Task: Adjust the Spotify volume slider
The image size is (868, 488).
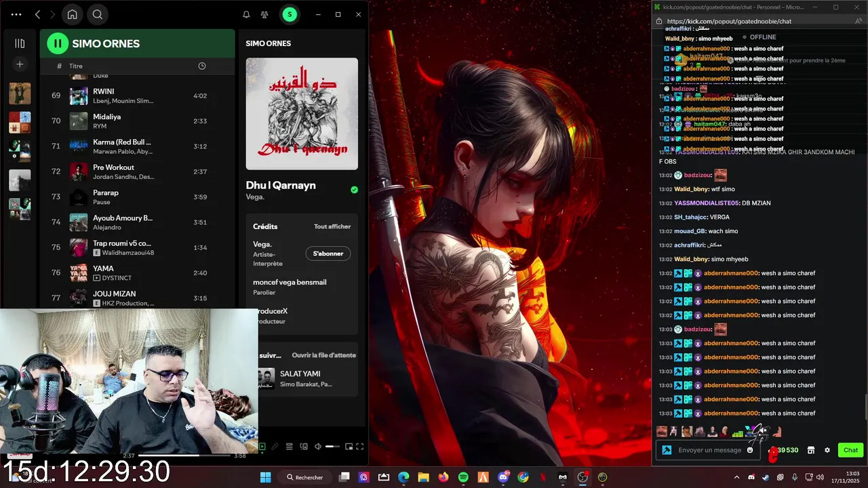Action: [332, 447]
